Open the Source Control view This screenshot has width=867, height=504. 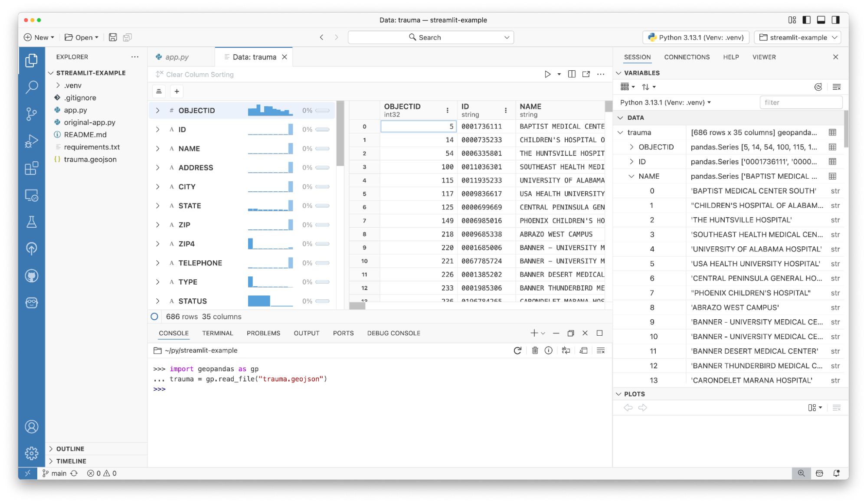[31, 114]
